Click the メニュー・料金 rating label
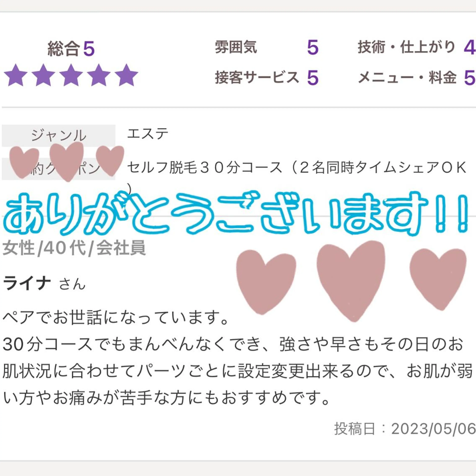 pyautogui.click(x=407, y=77)
